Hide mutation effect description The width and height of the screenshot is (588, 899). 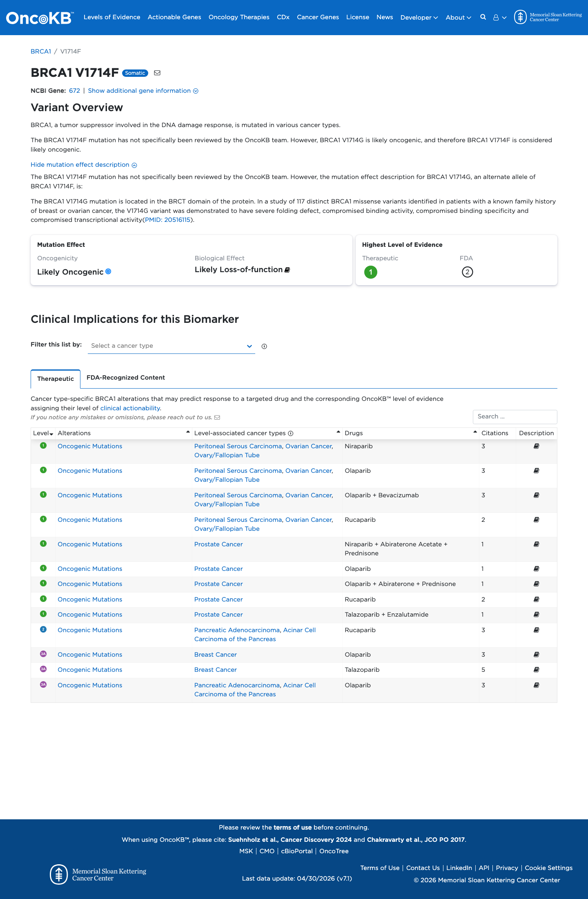pos(84,165)
